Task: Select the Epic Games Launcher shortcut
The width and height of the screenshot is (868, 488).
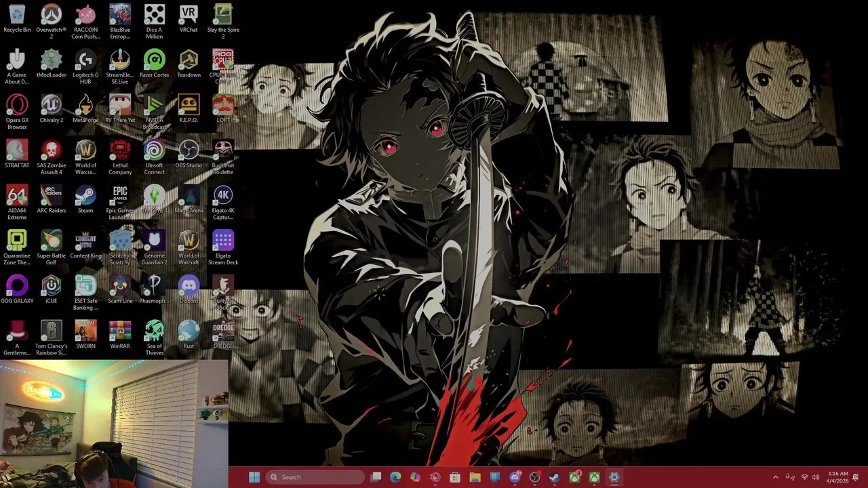Action: coord(120,203)
